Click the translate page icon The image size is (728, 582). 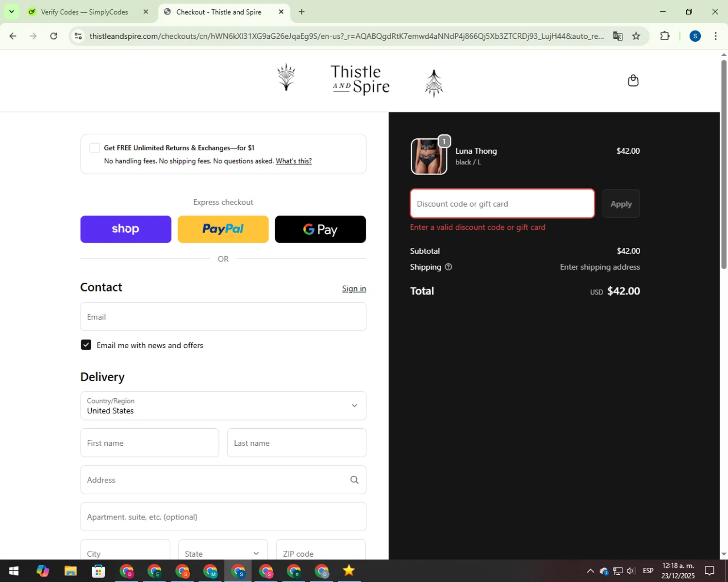[617, 36]
